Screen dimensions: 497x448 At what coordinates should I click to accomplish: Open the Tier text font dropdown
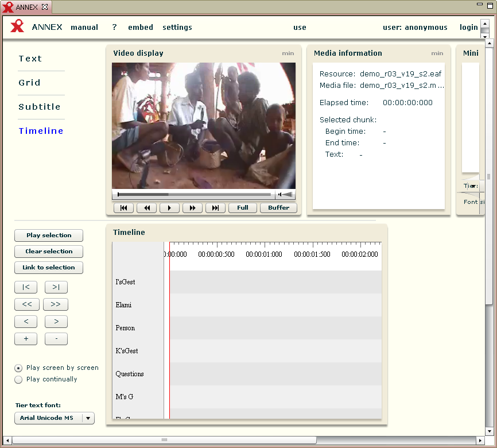click(88, 418)
